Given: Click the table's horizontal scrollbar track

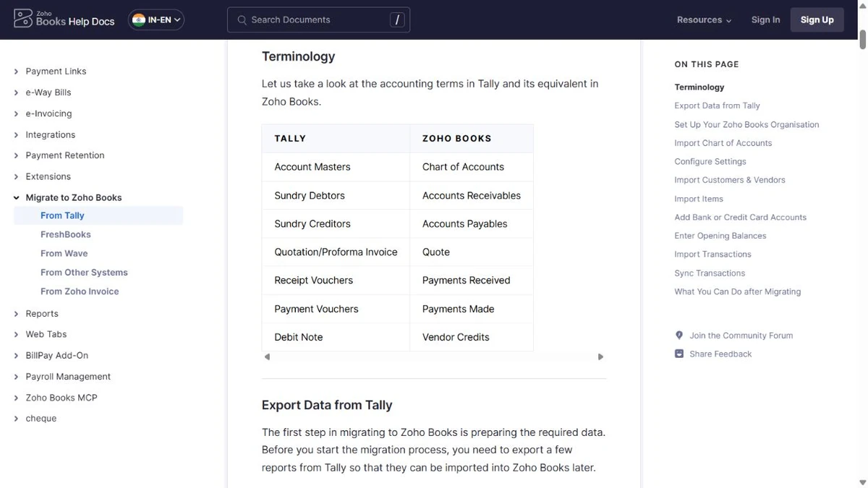Looking at the screenshot, I should [434, 356].
